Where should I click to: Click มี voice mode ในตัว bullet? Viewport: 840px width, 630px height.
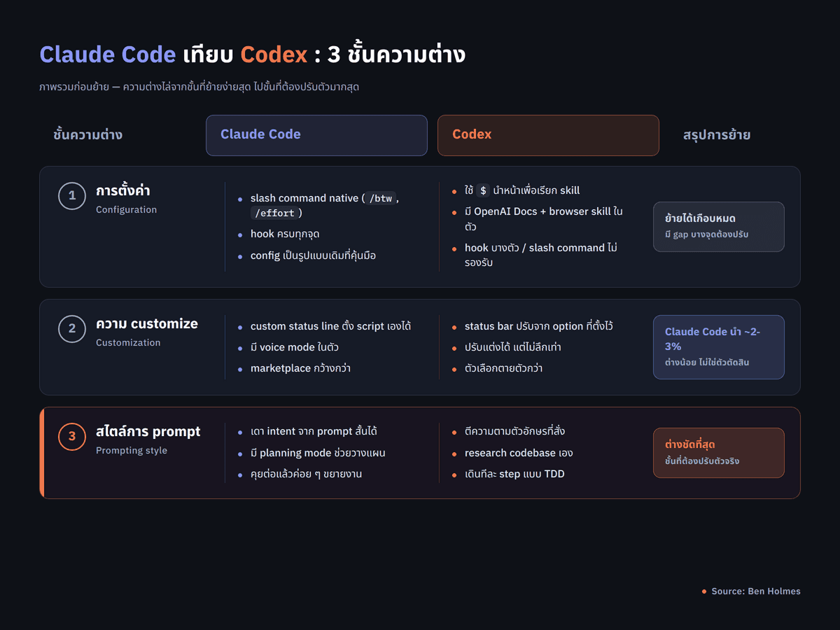coord(295,347)
